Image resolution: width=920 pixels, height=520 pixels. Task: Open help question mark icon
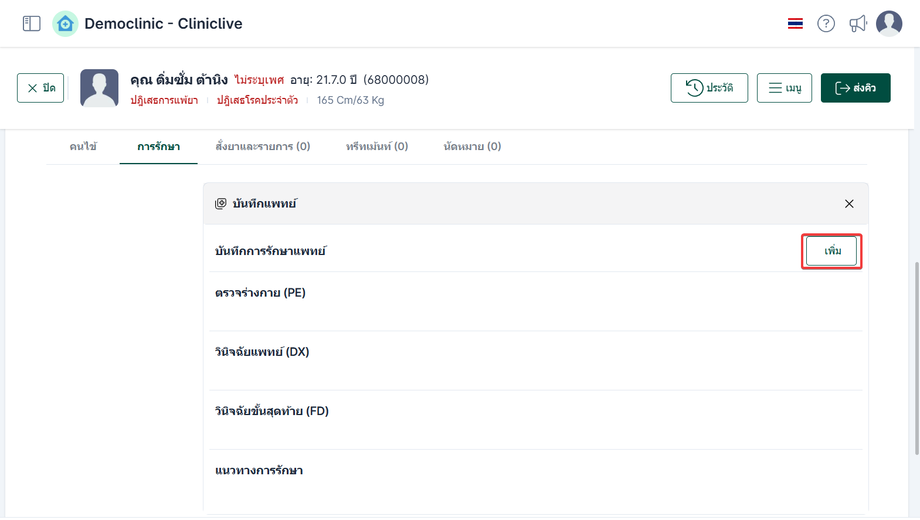[x=826, y=23]
